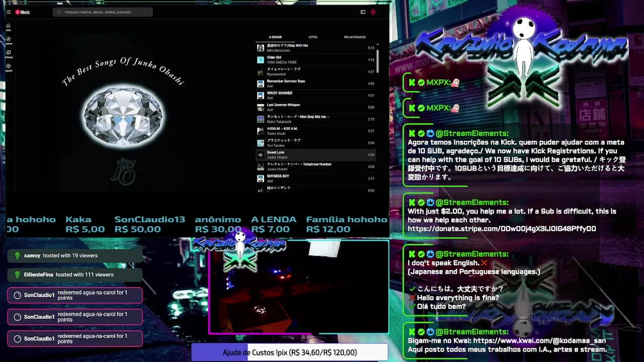Open the YouTube Music hamburger menu
Viewport: 644px width, 362px height.
8,12
